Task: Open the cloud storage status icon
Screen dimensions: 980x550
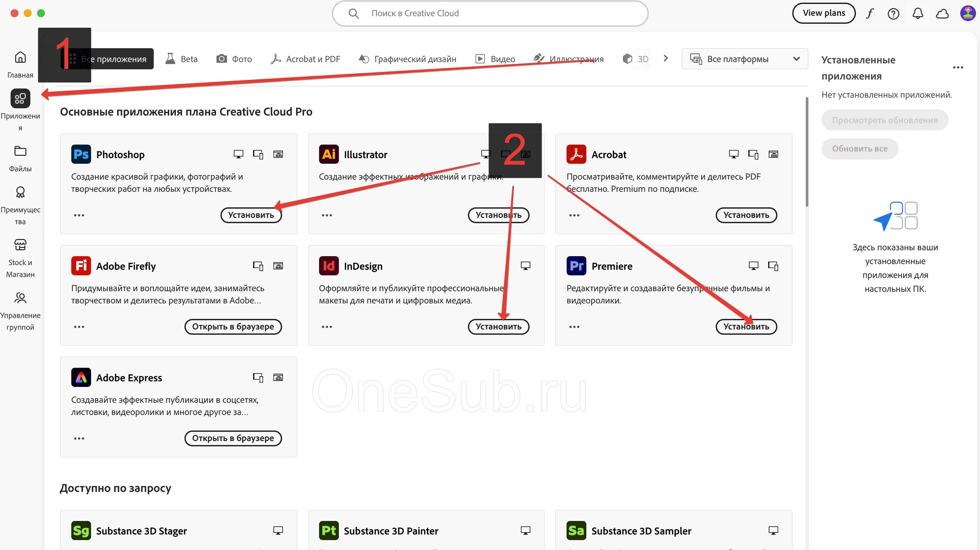Action: coord(942,13)
